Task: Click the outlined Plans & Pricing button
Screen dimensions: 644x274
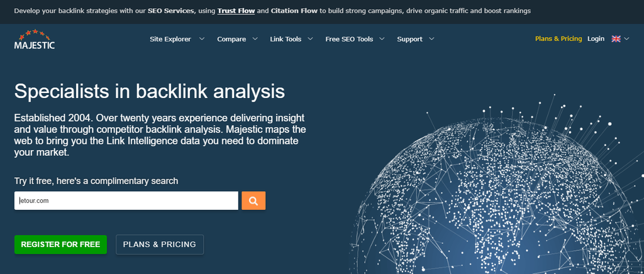Action: pos(160,244)
